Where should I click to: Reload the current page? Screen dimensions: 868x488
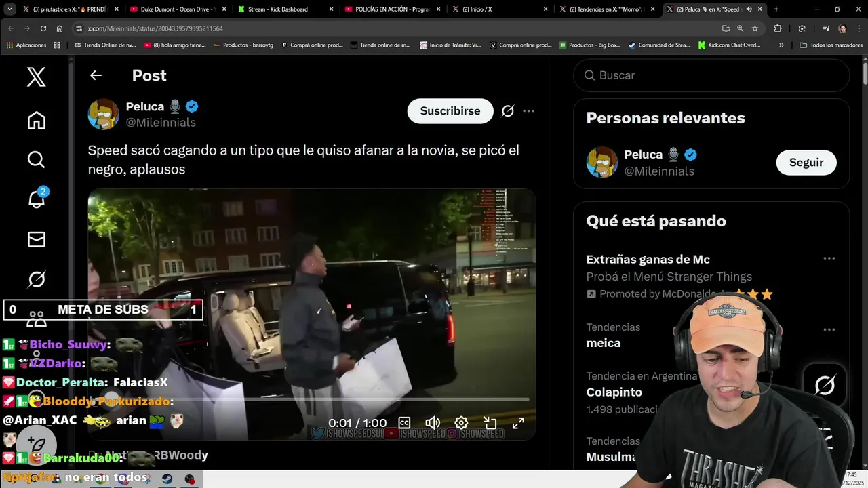pos(43,28)
